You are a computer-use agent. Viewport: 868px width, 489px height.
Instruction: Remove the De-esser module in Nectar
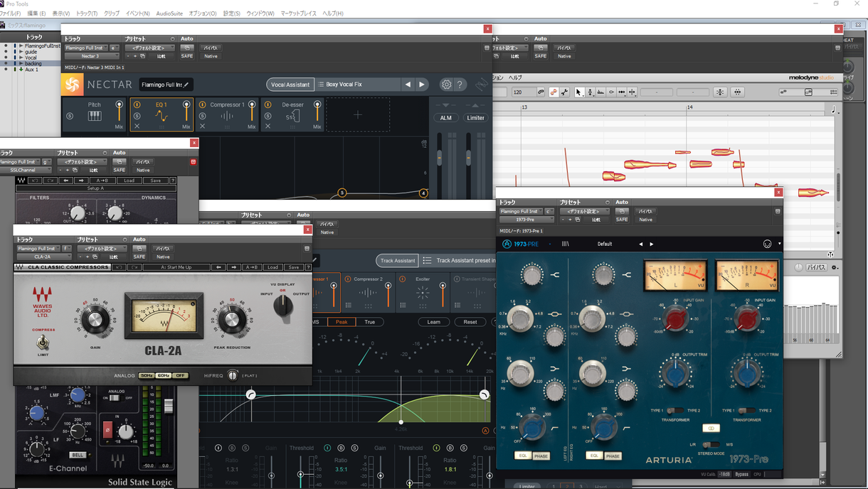click(268, 127)
